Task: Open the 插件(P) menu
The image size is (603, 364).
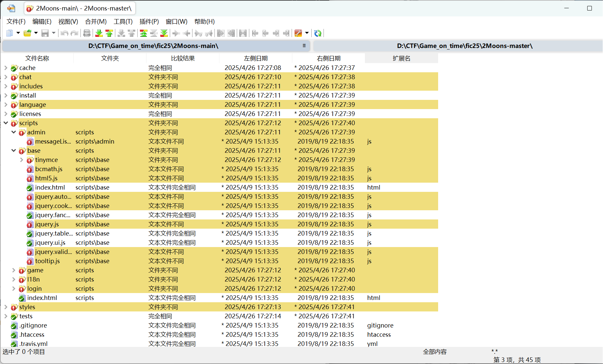Action: tap(149, 22)
